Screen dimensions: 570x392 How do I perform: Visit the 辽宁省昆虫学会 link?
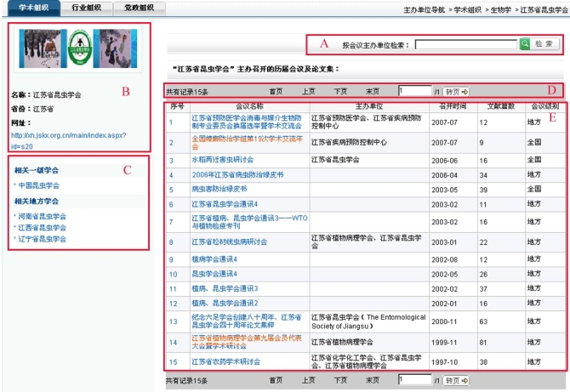(x=43, y=239)
